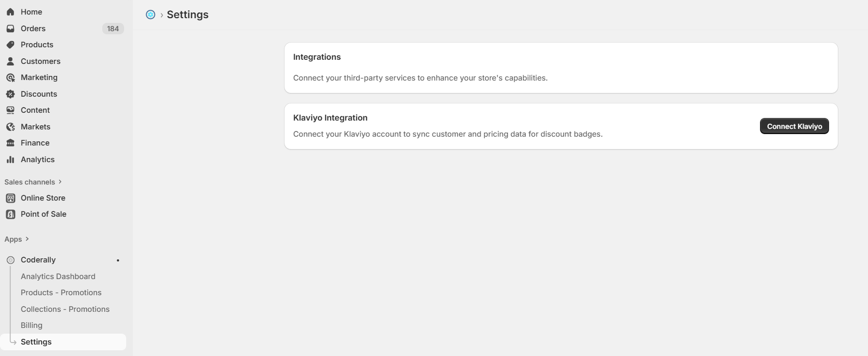Open the Analytics Dashboard page

58,276
